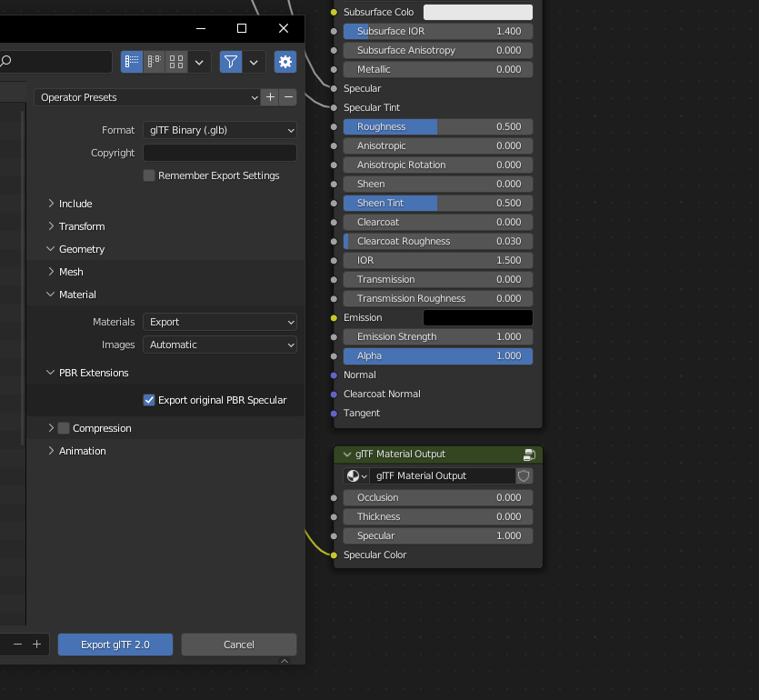The width and height of the screenshot is (759, 700).
Task: Enable the Remember Export Settings checkbox
Action: click(x=148, y=175)
